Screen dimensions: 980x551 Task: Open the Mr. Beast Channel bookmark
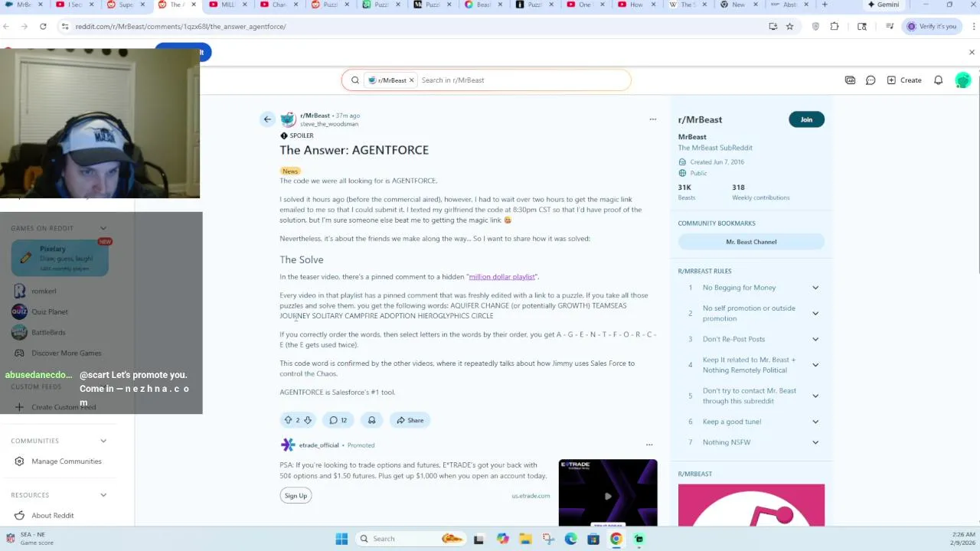[x=751, y=242]
